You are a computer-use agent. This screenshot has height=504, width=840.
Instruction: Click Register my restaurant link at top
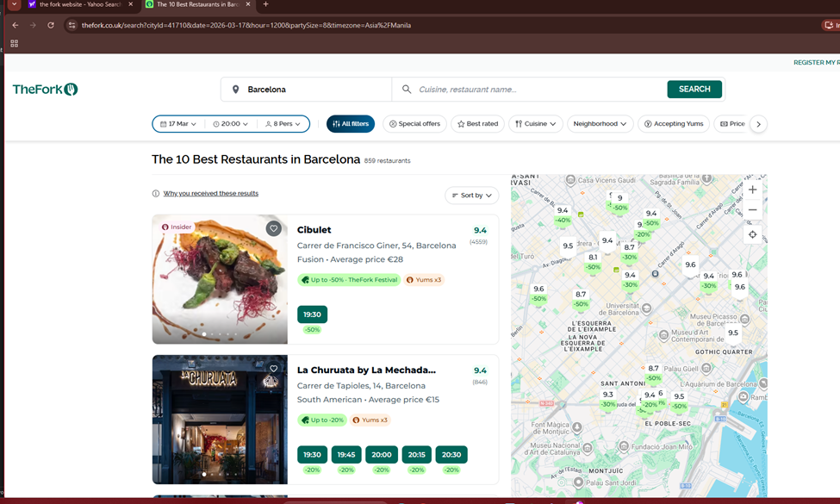click(x=817, y=63)
